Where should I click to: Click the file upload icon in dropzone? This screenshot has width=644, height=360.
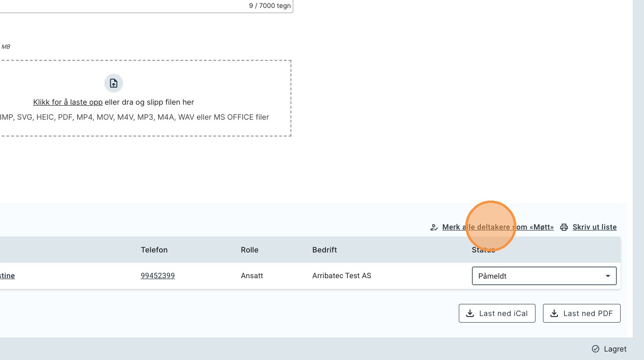113,83
